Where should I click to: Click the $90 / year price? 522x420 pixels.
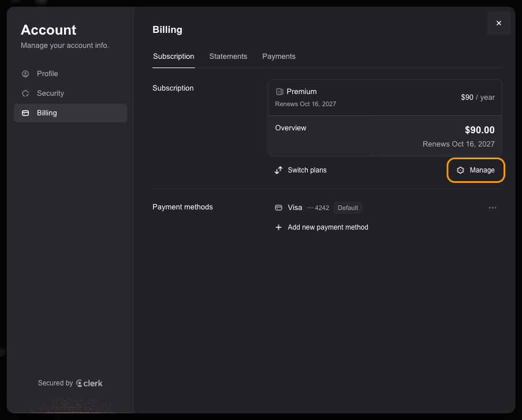(x=478, y=97)
